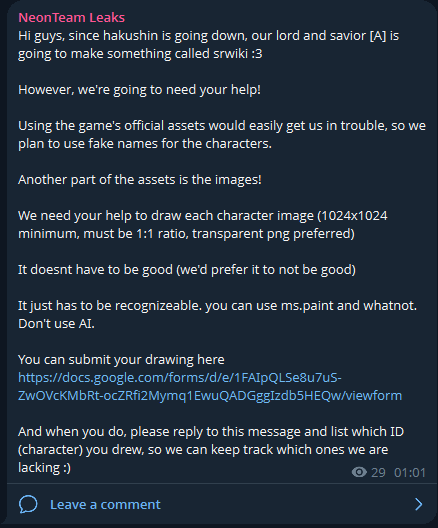
Task: Open the docs.google.com forms link
Action: tap(210, 387)
